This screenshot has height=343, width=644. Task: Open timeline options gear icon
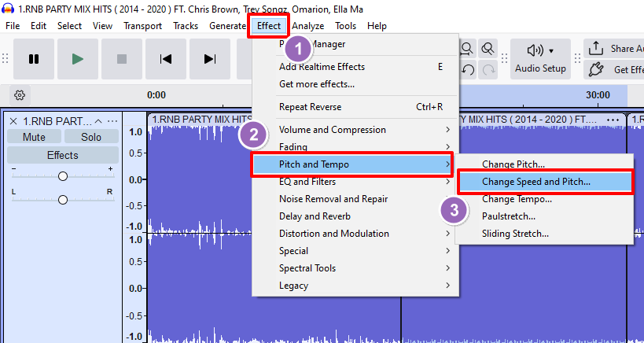click(x=20, y=95)
